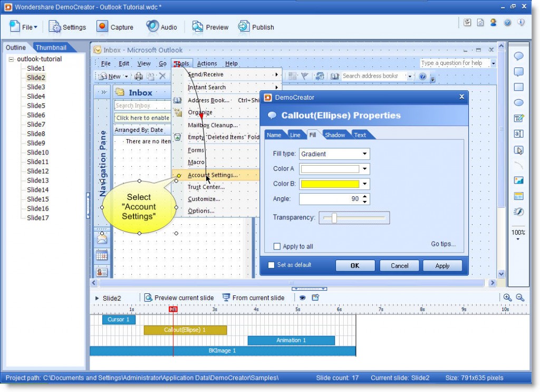Click the user icon at top right
540x392 pixels.
[x=494, y=23]
